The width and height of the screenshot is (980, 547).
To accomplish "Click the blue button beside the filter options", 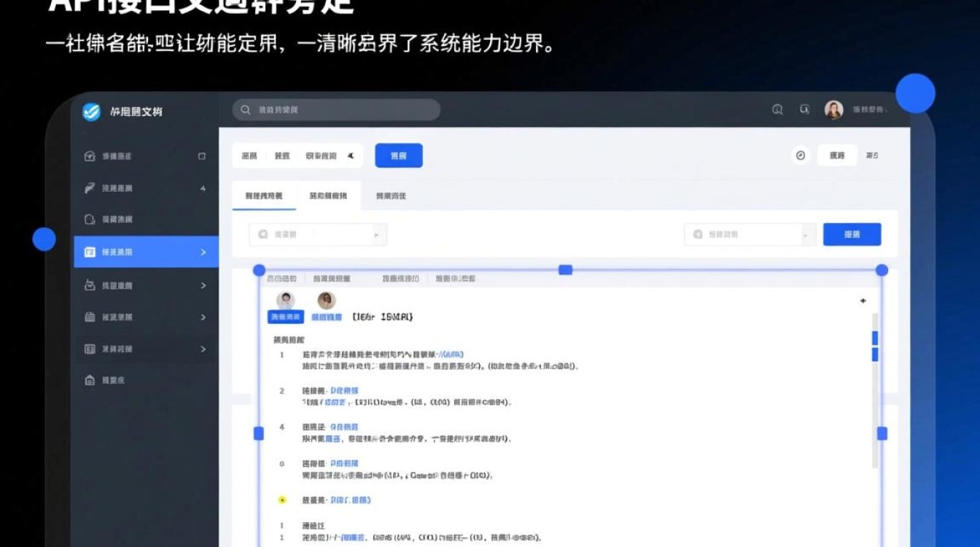I will coord(398,155).
